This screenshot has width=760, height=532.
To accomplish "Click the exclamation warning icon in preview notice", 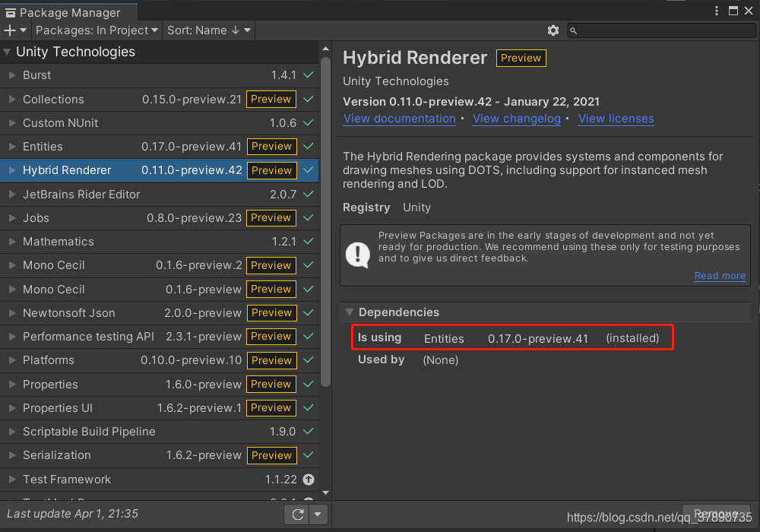I will [x=358, y=255].
